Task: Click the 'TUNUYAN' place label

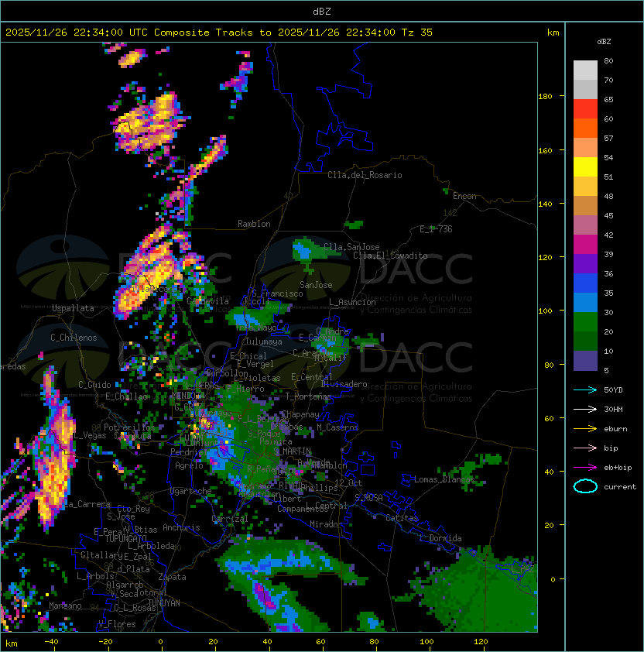Action: (164, 603)
